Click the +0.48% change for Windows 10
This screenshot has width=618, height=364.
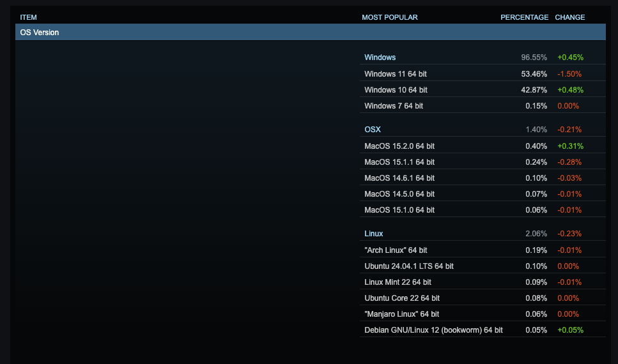click(570, 90)
